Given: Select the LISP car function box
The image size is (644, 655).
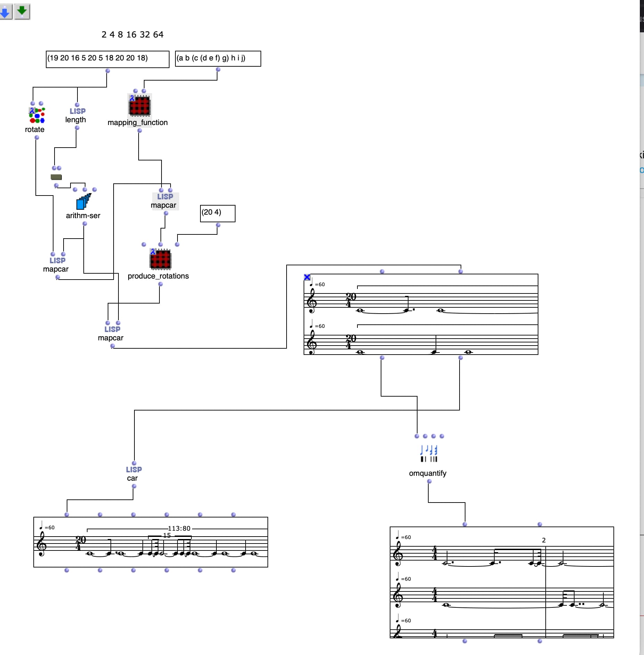Looking at the screenshot, I should (134, 473).
